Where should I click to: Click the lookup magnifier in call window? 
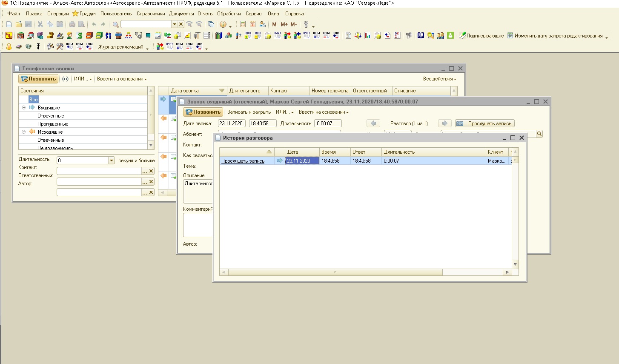point(539,134)
